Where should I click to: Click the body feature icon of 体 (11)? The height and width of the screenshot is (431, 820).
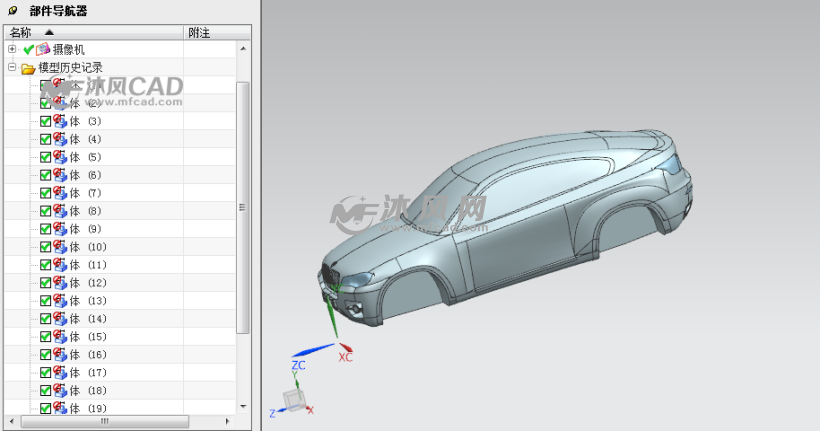coord(60,265)
